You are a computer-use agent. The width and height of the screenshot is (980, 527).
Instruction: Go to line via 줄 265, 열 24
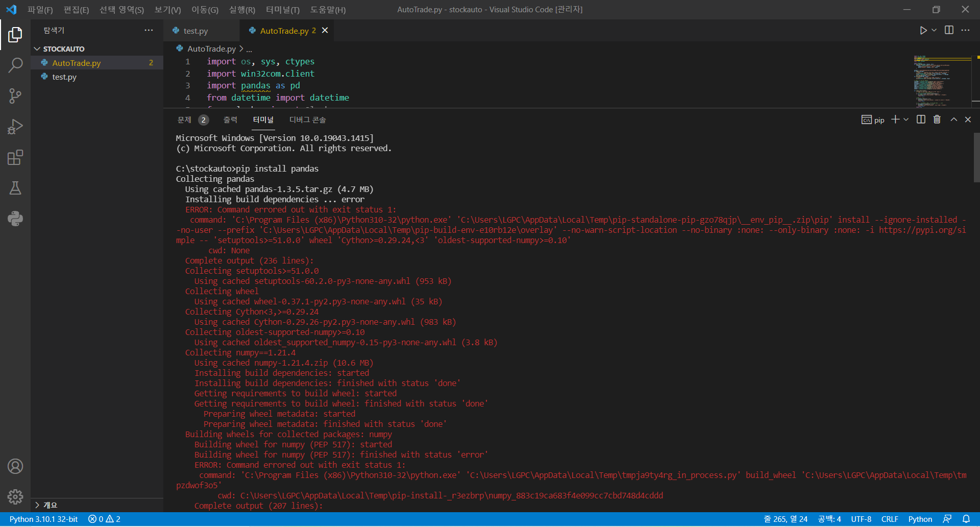click(786, 519)
